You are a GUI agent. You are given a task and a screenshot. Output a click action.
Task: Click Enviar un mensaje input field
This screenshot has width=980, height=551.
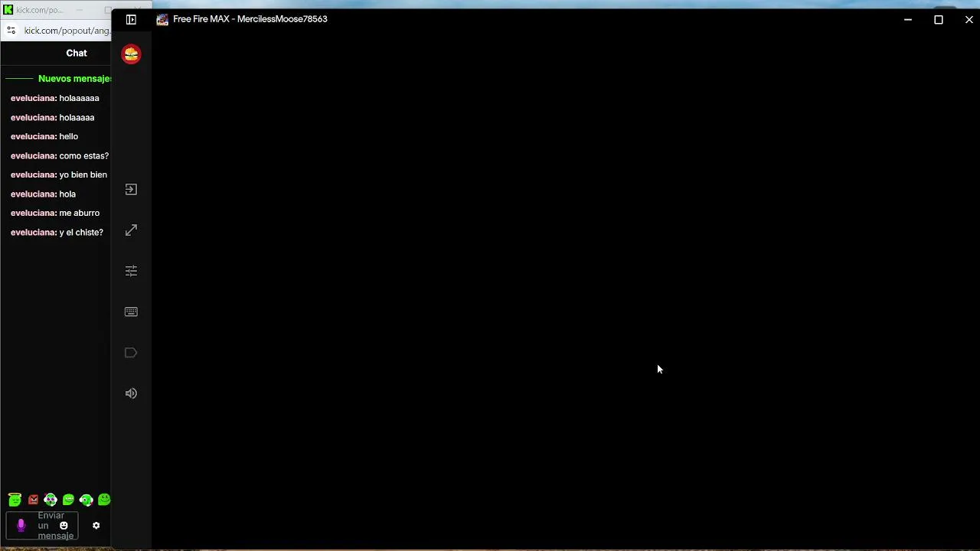[x=42, y=526]
